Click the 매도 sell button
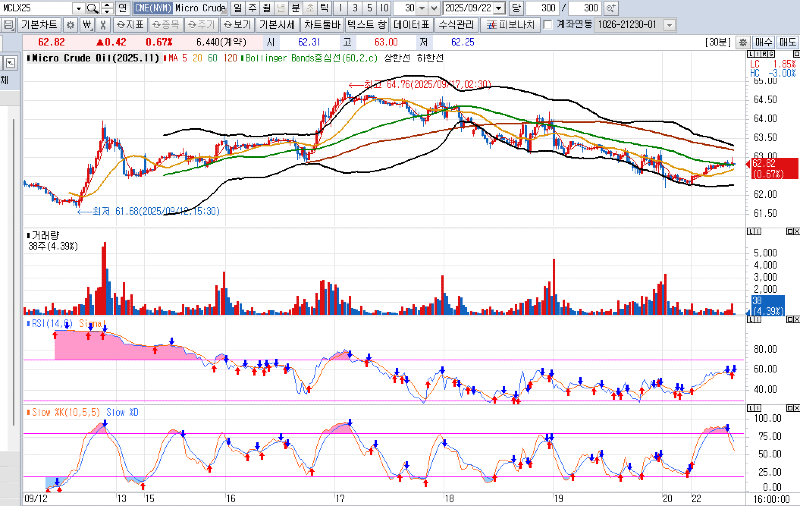The width and height of the screenshot is (800, 506). click(x=786, y=42)
